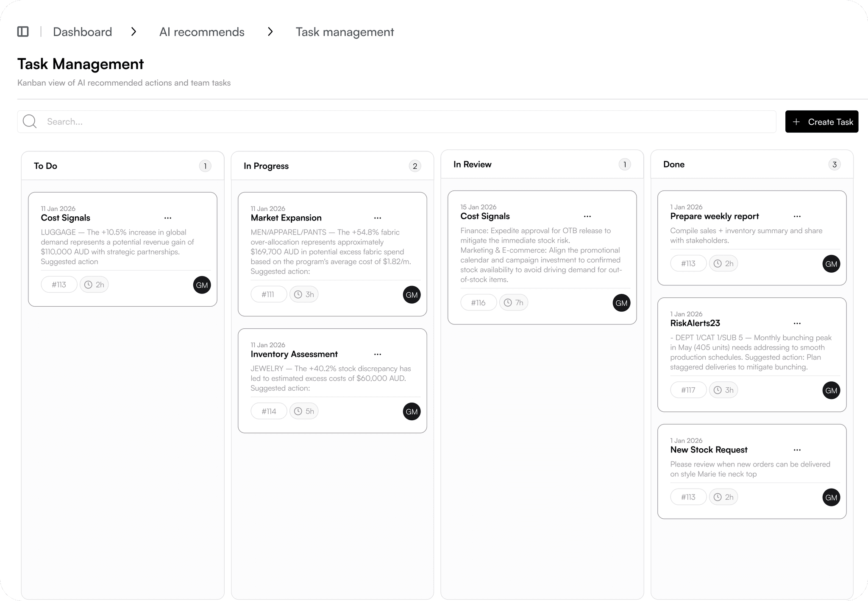Toggle the sidebar panel icon

click(x=23, y=32)
